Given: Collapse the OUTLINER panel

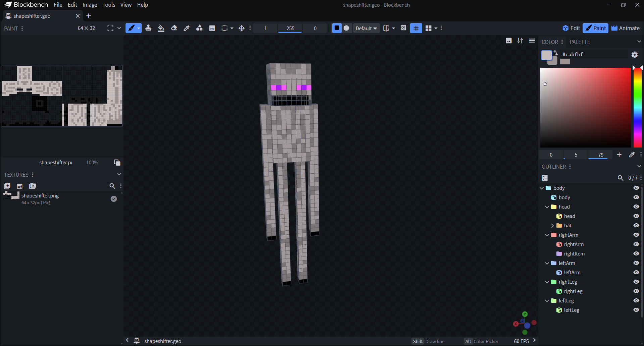Looking at the screenshot, I should [639, 166].
